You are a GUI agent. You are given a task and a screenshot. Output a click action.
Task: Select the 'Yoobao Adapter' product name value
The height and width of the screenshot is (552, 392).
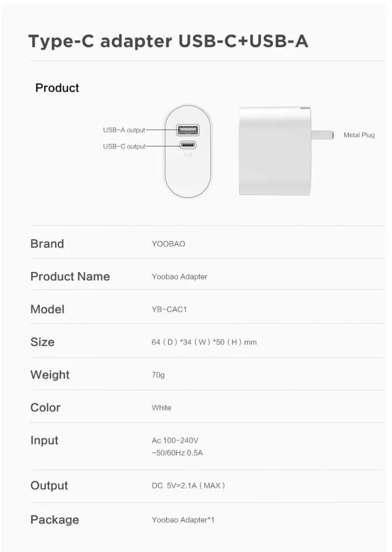pyautogui.click(x=179, y=277)
